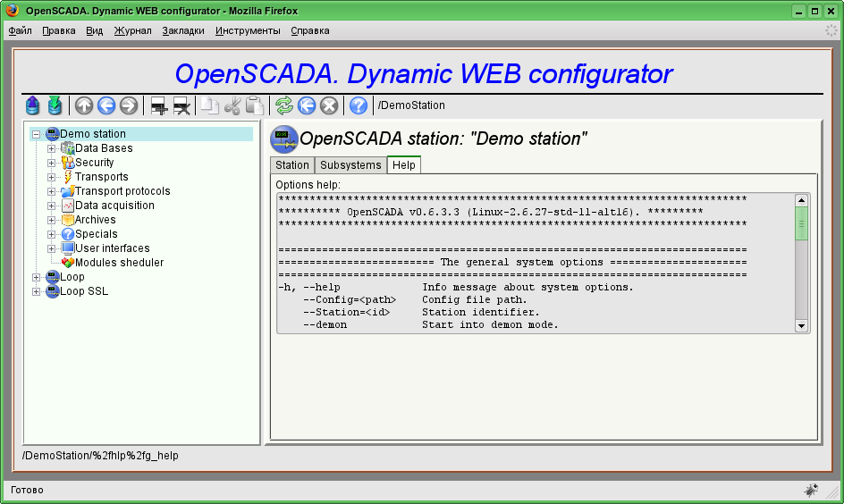Image resolution: width=844 pixels, height=504 pixels.
Task: Open the Закладки menu
Action: click(x=183, y=30)
